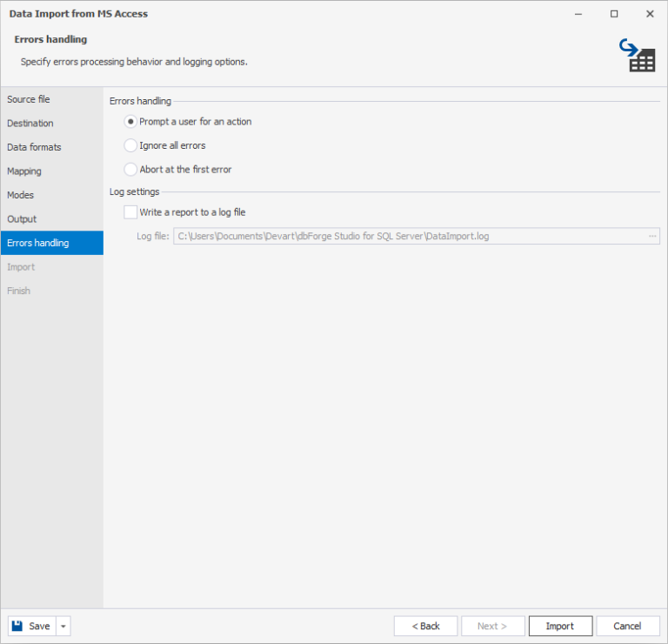Expand the Save button dropdown arrow

tap(63, 626)
